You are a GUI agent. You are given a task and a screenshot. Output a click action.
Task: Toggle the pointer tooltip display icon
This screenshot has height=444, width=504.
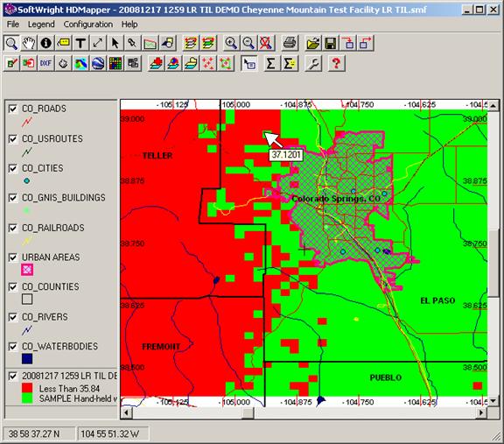point(248,63)
